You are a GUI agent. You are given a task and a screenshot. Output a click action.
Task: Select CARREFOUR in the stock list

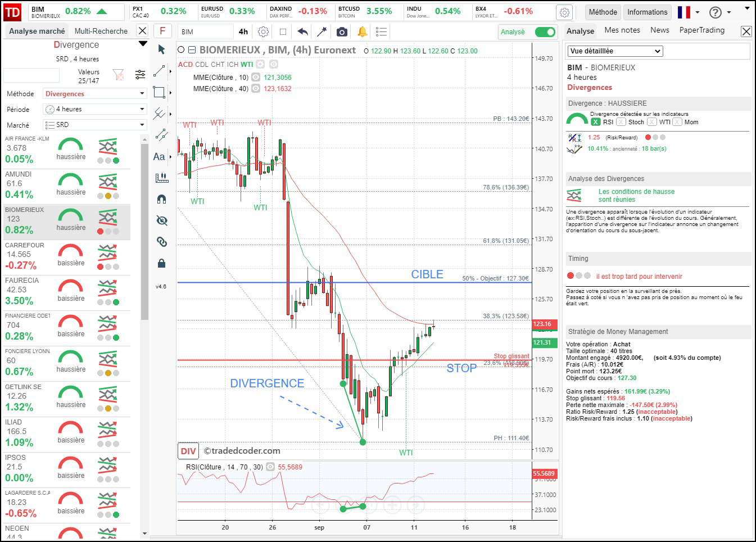66,258
